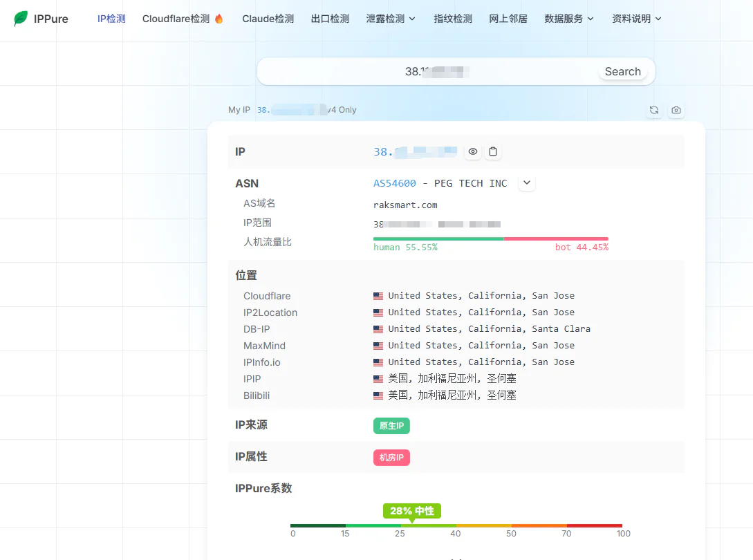Click the 28% 中性 score marker
Image resolution: width=753 pixels, height=560 pixels.
[412, 511]
